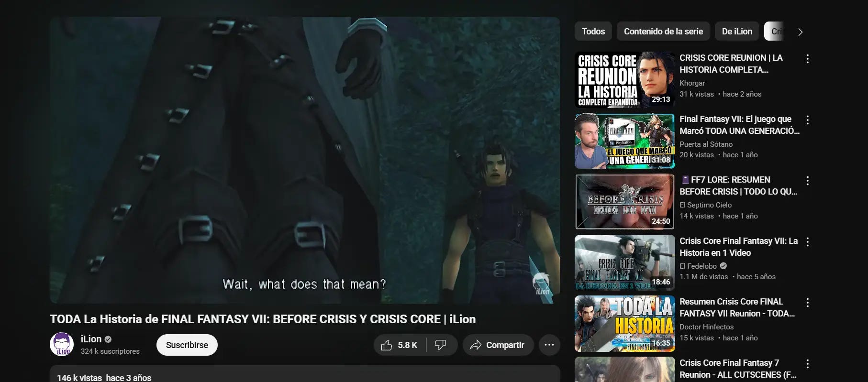868x382 pixels.
Task: Click the main video title text
Action: coord(263,319)
